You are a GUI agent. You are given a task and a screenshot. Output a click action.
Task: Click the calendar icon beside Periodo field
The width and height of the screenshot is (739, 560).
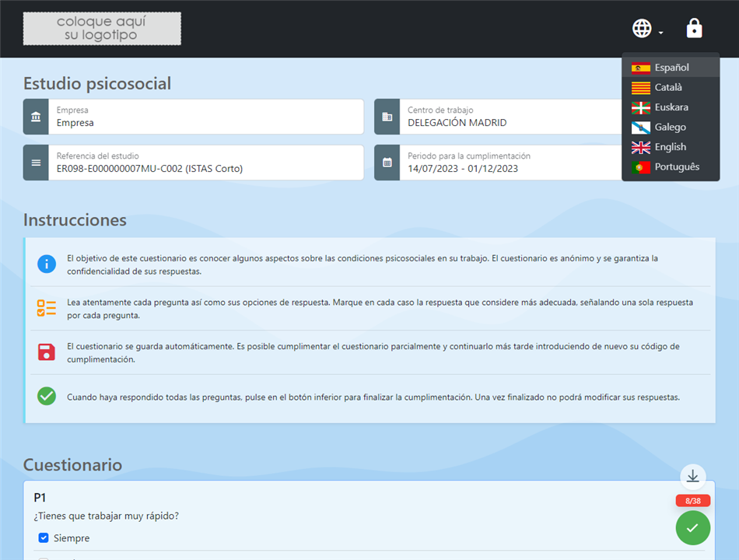pos(387,163)
